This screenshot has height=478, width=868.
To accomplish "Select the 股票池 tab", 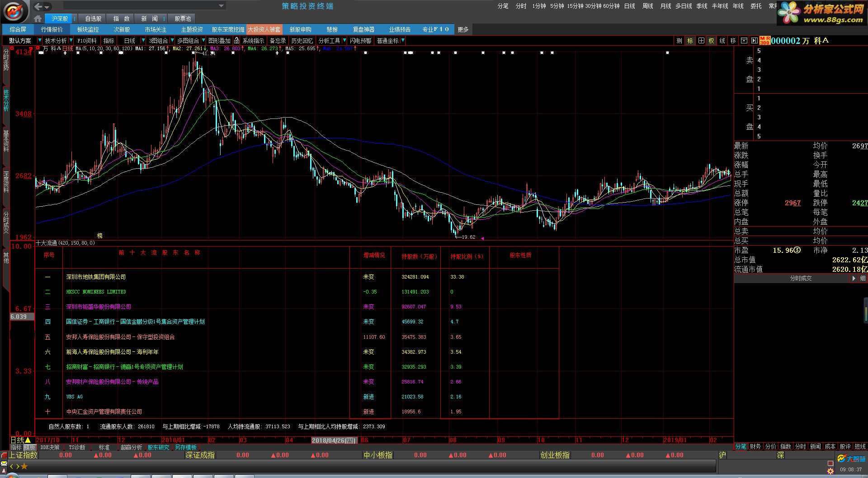I will coord(183,19).
